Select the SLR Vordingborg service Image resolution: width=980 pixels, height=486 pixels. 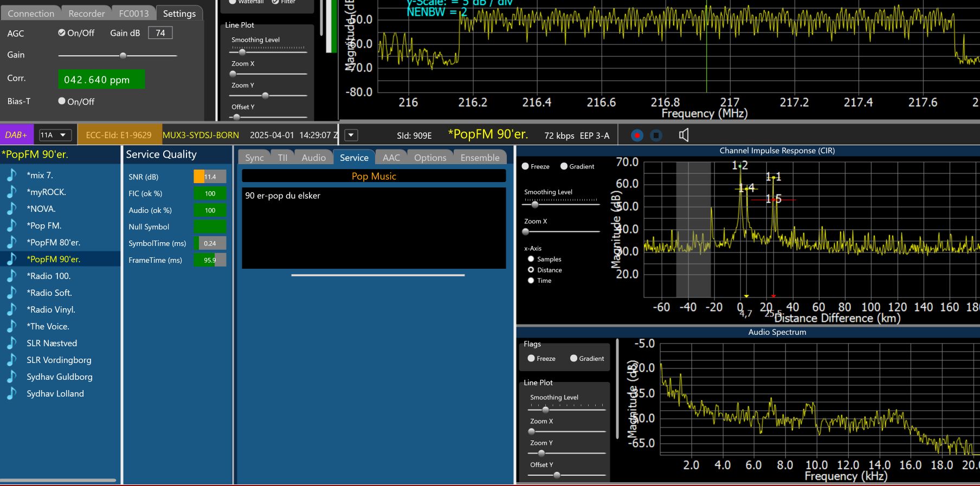(59, 360)
